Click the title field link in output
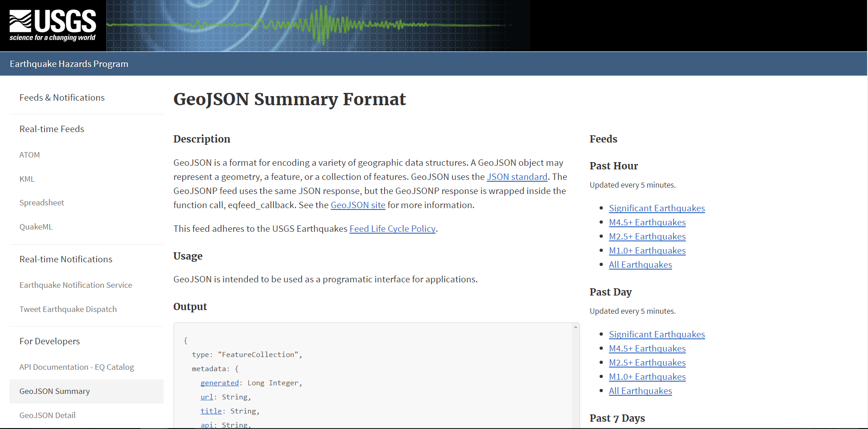The image size is (868, 429). click(211, 411)
